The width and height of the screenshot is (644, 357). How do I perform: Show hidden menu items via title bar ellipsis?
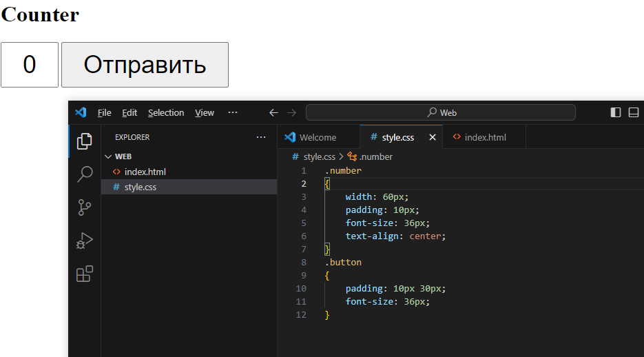click(233, 112)
